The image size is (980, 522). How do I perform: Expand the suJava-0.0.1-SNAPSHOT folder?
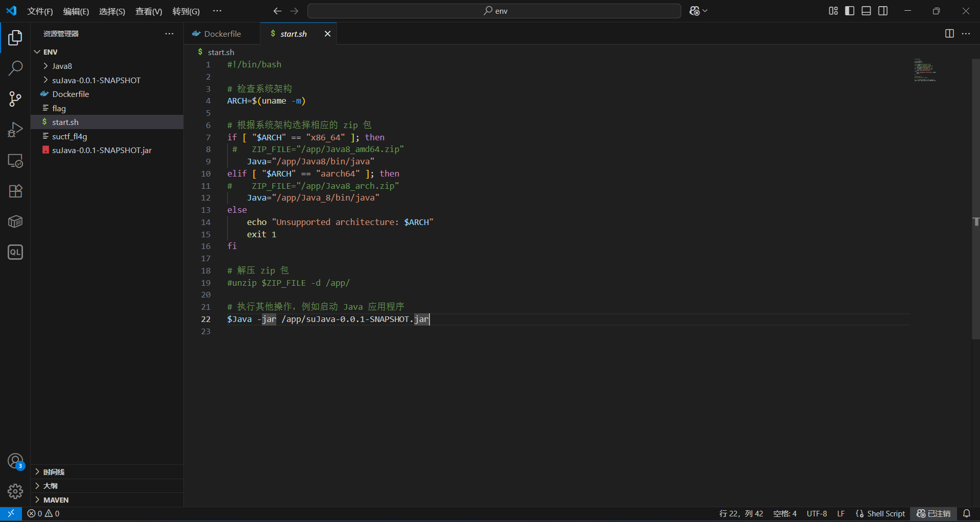coord(107,80)
